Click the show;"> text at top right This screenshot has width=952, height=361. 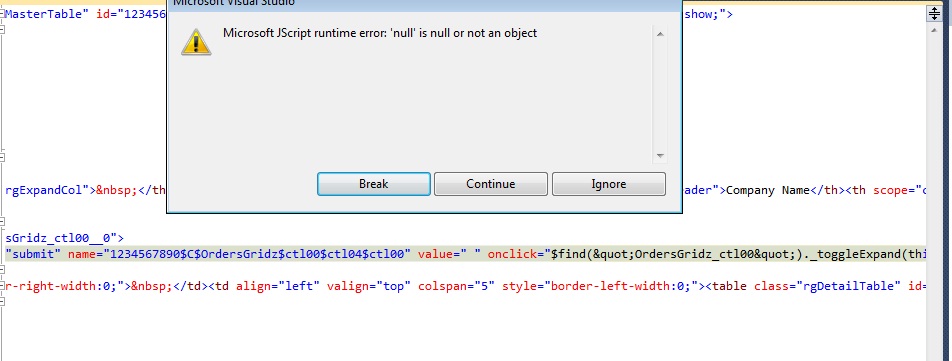pos(708,15)
